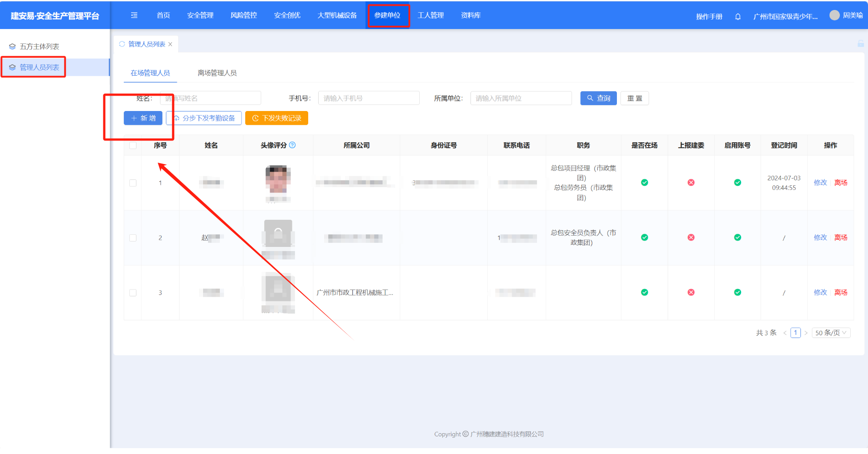Click the user avatar icon in header
This screenshot has height=454, width=868.
click(834, 15)
